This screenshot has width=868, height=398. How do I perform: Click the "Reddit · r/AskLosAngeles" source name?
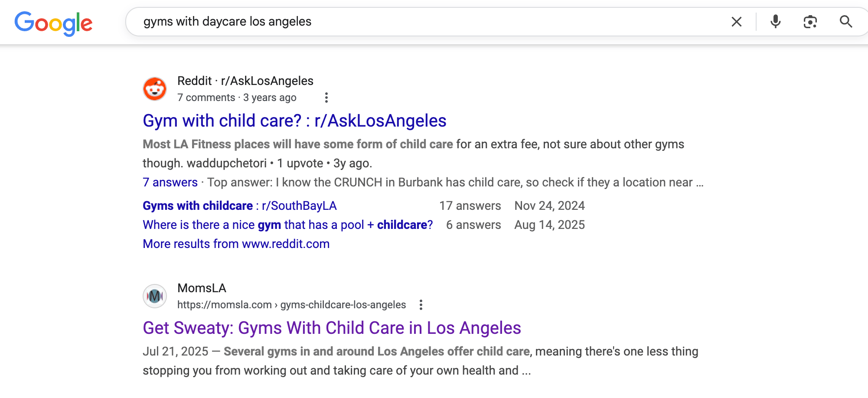[245, 81]
